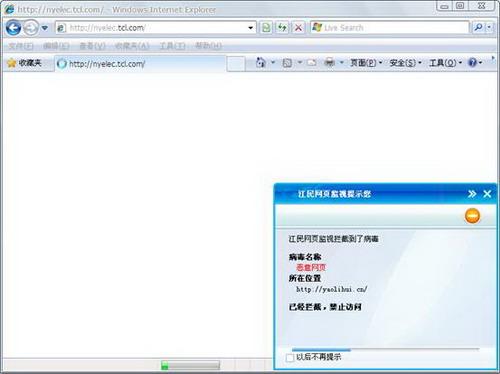
Task: Click the Forward navigation arrow
Action: coord(31,28)
